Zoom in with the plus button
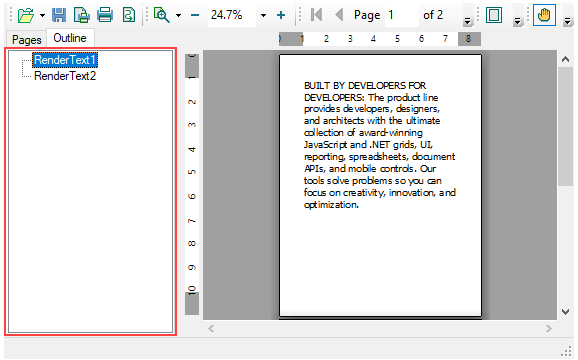Image resolution: width=578 pixels, height=360 pixels. pyautogui.click(x=281, y=15)
